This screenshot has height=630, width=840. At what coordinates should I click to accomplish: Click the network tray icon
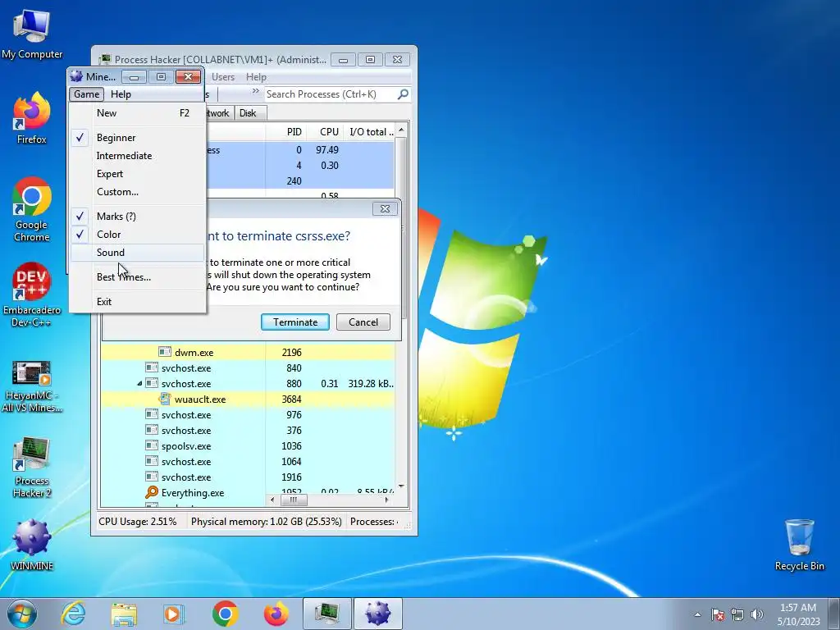pyautogui.click(x=737, y=614)
